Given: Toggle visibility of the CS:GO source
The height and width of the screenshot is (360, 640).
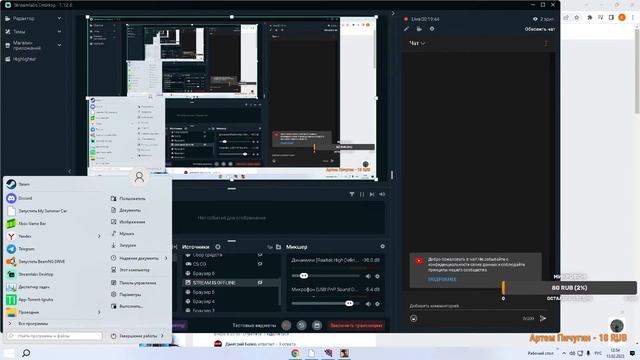Looking at the screenshot, I should pyautogui.click(x=260, y=264).
